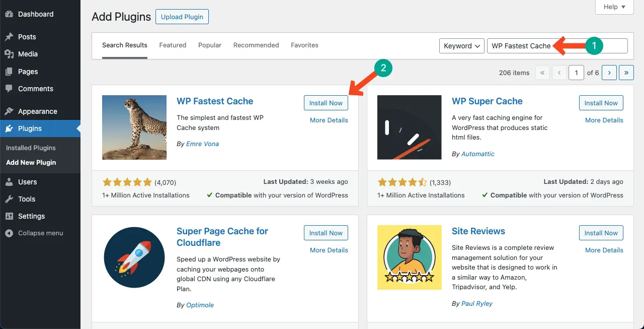The image size is (644, 329).
Task: Open the Appearance menu
Action: point(38,111)
